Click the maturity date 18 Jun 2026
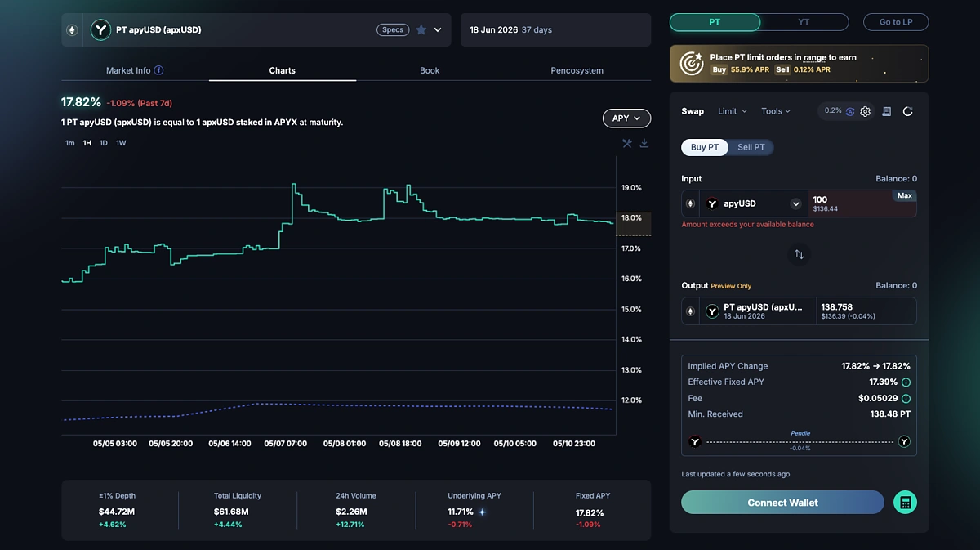980x550 pixels. point(494,30)
